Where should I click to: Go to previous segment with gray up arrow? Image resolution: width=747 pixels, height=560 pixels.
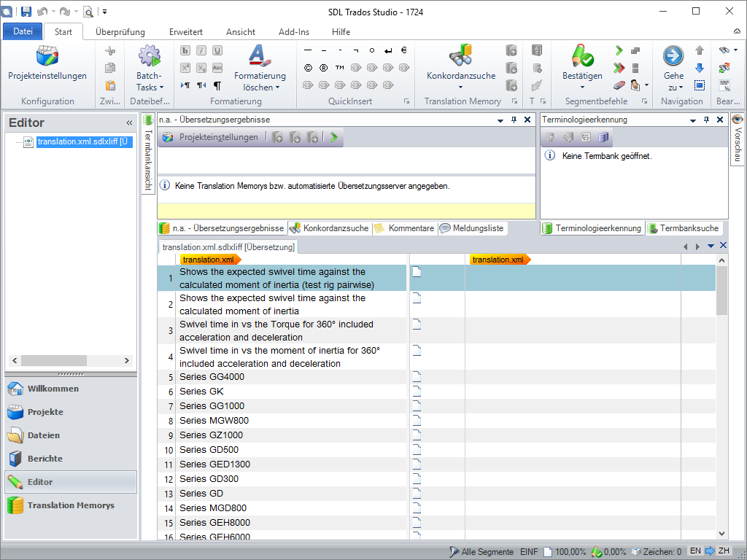click(700, 50)
